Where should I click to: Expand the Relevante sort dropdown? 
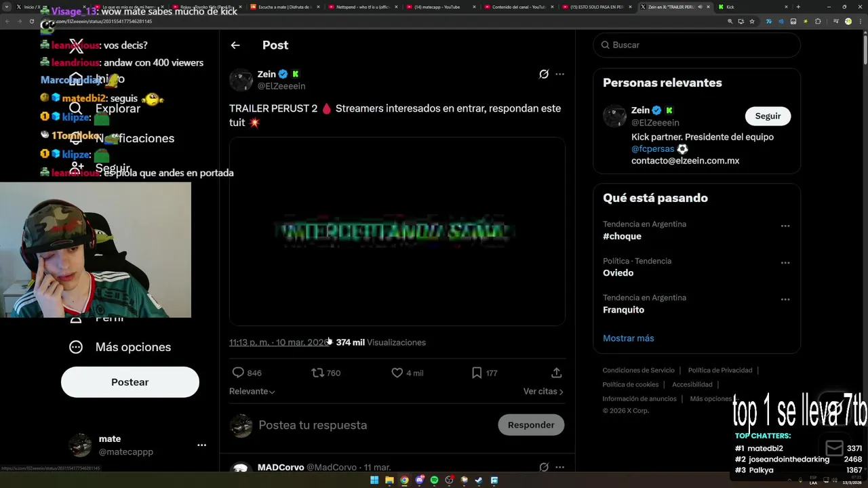point(252,391)
